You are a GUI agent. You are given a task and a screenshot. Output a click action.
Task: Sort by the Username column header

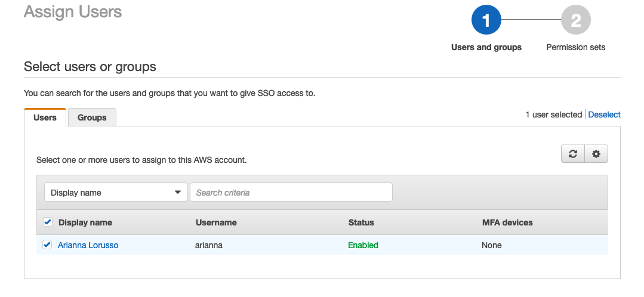[x=216, y=222]
